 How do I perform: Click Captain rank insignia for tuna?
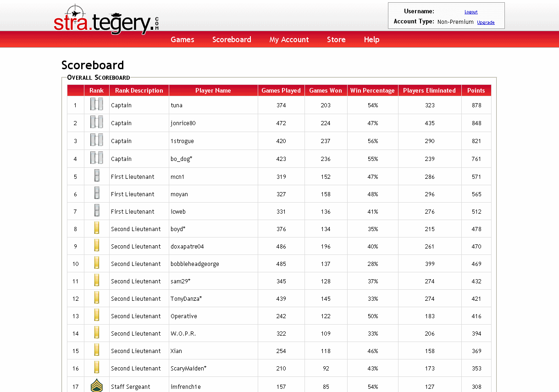pos(97,105)
